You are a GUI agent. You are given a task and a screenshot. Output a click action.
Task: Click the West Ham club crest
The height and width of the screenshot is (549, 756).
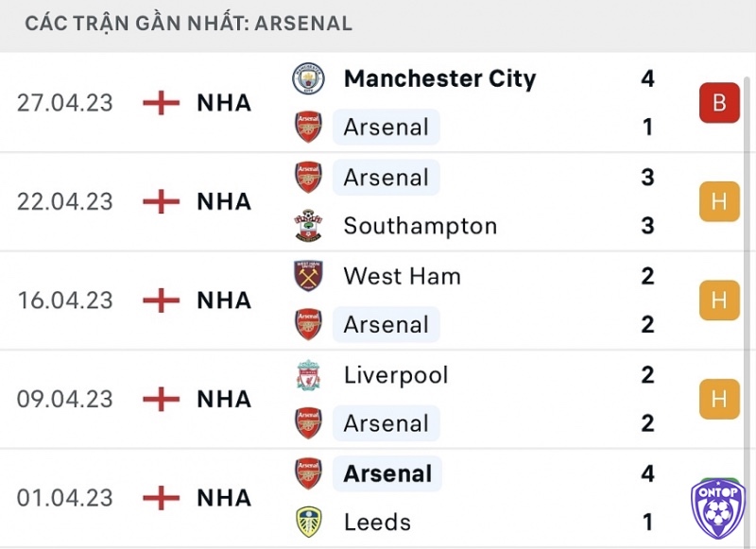click(x=309, y=276)
